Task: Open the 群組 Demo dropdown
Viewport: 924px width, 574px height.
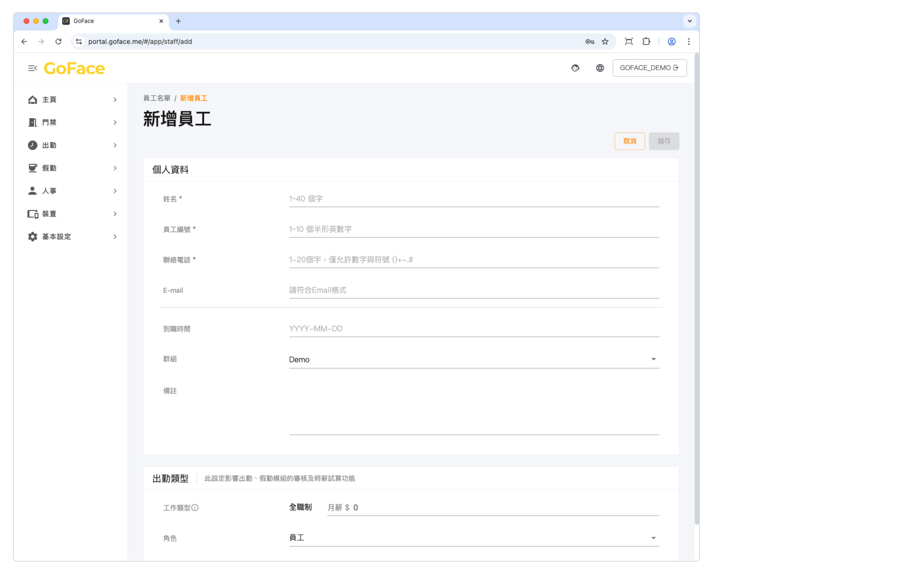Action: 474,359
